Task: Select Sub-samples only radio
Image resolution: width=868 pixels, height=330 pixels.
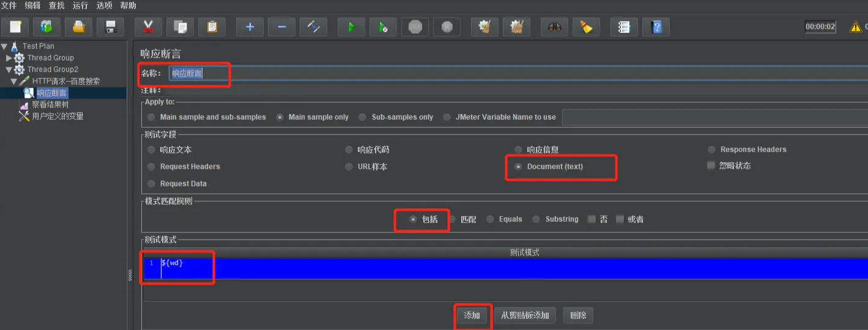Action: [363, 117]
